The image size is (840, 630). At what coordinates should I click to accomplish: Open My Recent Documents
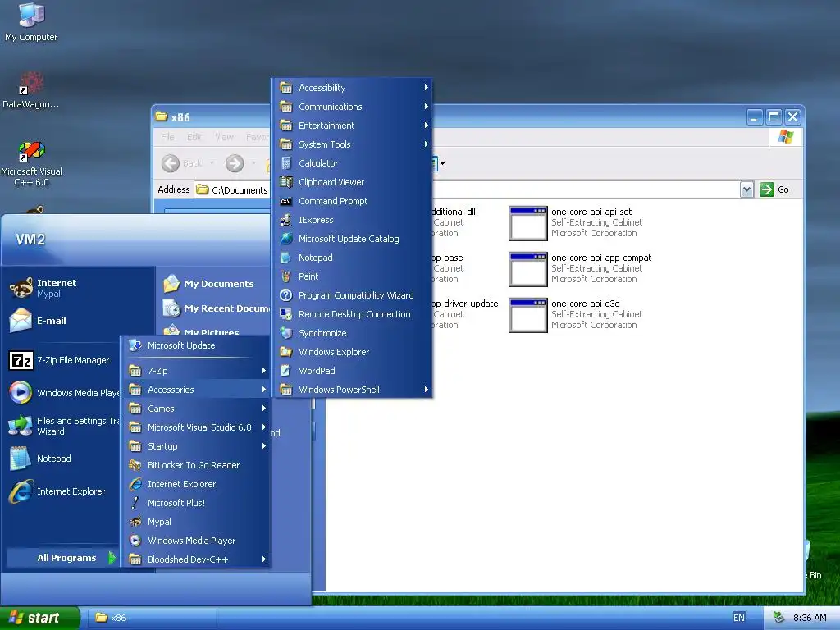(x=214, y=308)
